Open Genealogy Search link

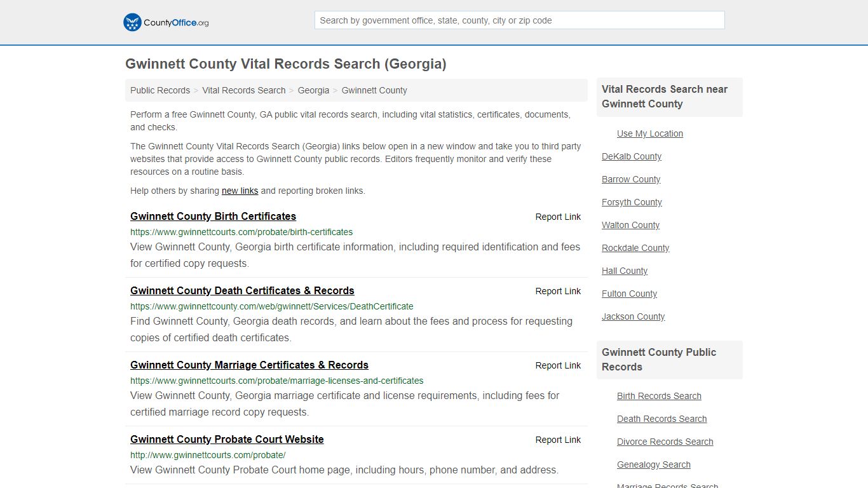point(653,464)
